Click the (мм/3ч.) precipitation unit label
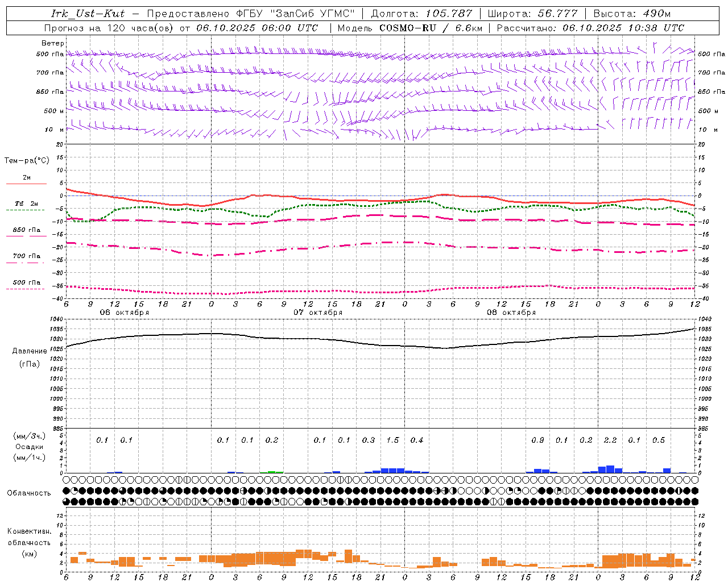This screenshot has width=728, height=582. tap(30, 436)
